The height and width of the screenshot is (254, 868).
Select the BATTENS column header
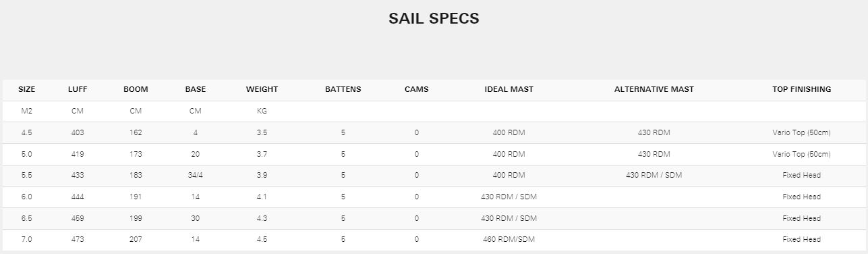click(x=343, y=89)
